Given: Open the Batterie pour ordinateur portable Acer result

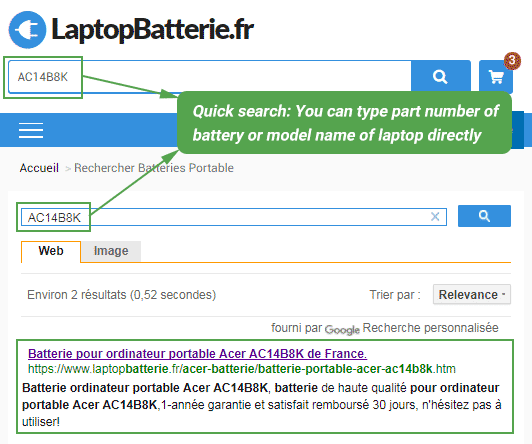Looking at the screenshot, I should 197,353.
